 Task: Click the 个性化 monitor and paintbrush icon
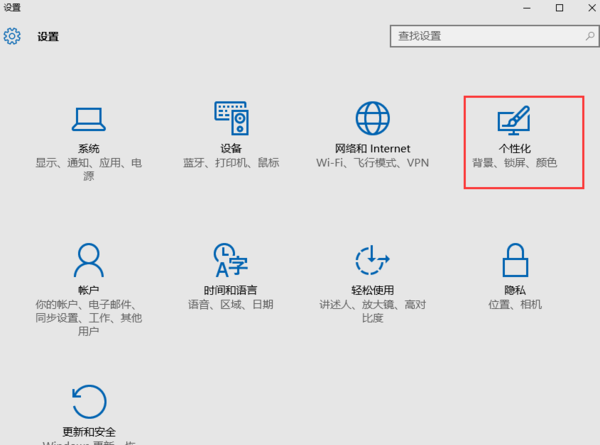(513, 121)
